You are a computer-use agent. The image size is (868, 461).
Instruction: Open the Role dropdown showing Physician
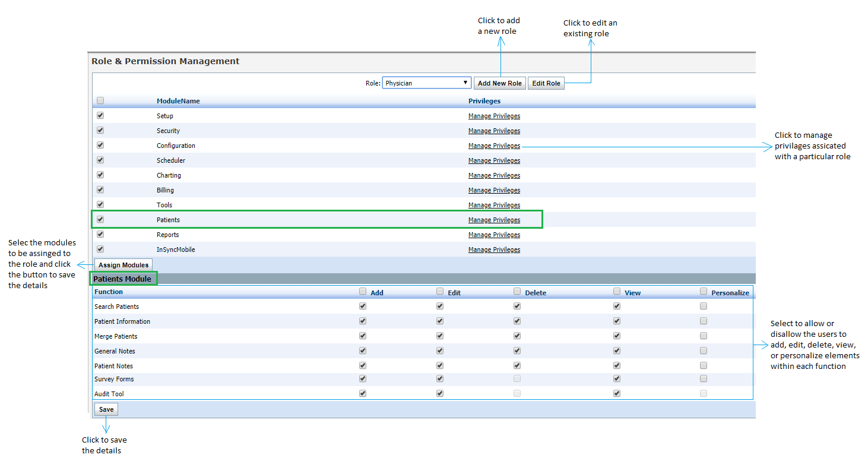click(426, 83)
